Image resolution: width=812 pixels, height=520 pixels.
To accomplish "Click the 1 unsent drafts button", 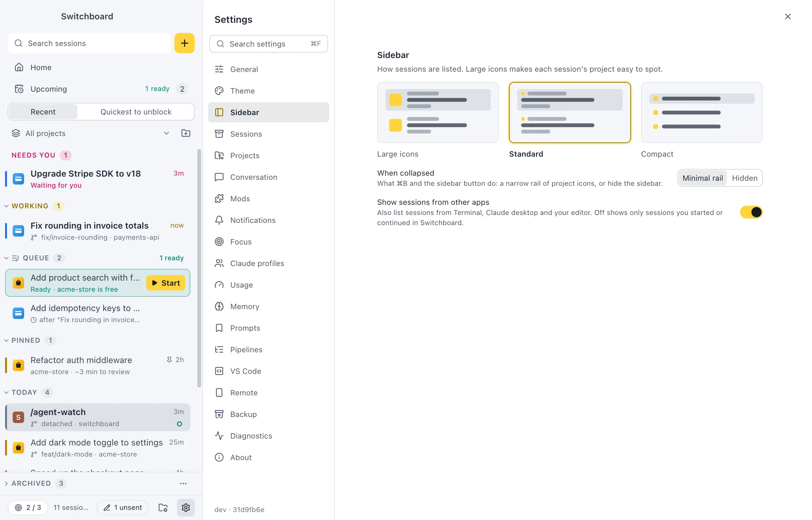I will point(123,507).
